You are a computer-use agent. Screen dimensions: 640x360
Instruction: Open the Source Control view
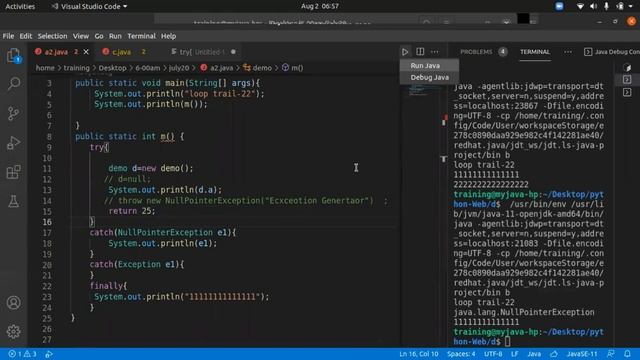coord(13,113)
